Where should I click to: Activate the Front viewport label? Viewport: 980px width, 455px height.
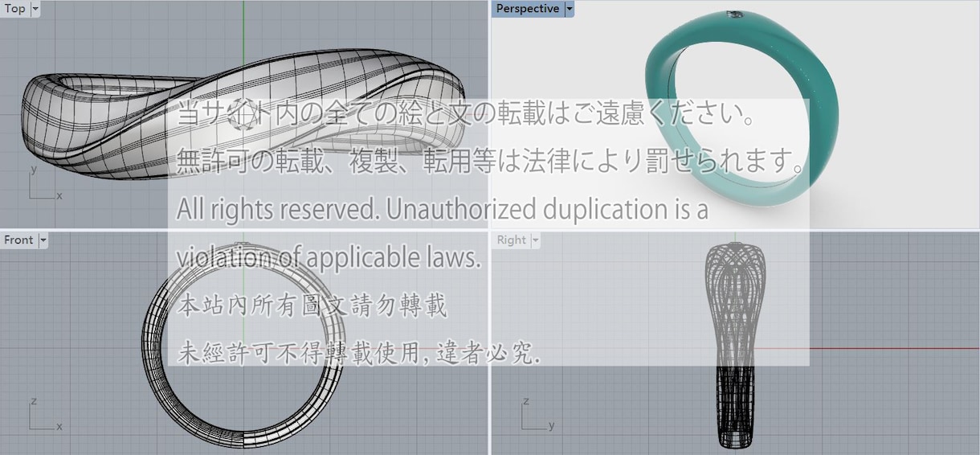coord(18,240)
